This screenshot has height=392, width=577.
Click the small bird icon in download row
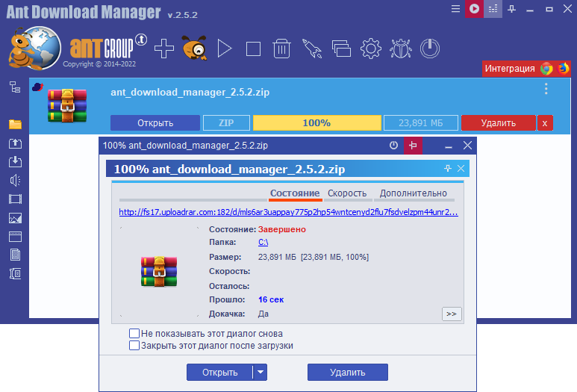(x=37, y=87)
